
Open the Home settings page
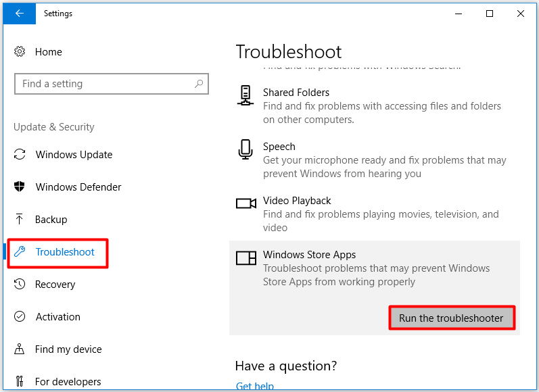pyautogui.click(x=49, y=52)
